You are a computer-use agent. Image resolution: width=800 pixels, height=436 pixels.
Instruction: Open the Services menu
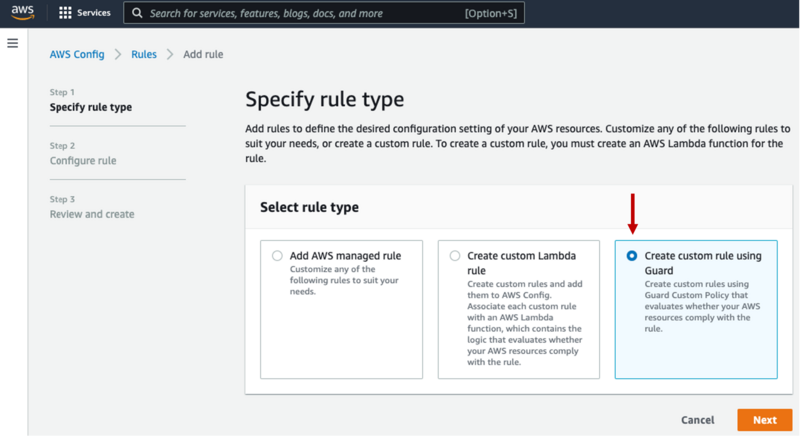pyautogui.click(x=94, y=14)
